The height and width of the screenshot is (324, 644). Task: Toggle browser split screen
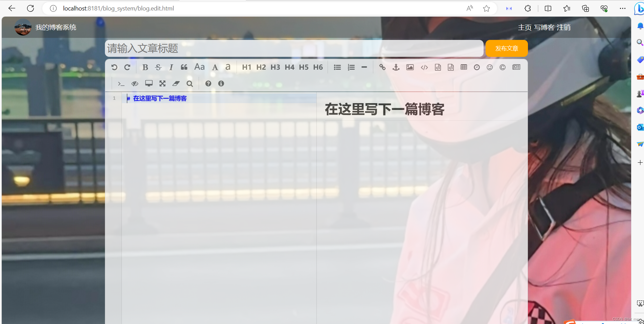coord(548,8)
